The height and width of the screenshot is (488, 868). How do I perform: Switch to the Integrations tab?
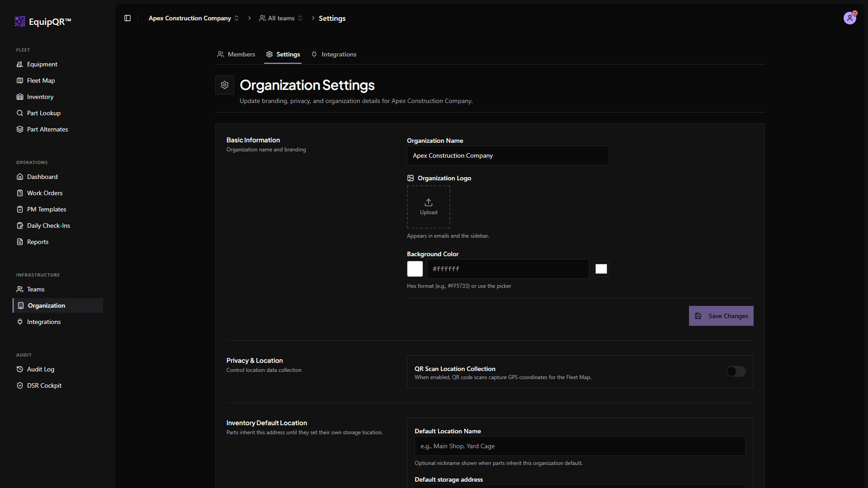pyautogui.click(x=334, y=54)
